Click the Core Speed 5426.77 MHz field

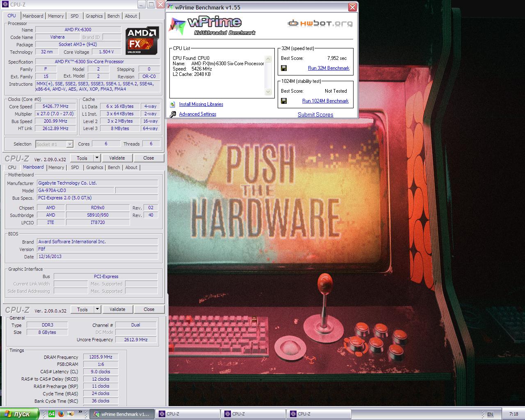tap(55, 106)
